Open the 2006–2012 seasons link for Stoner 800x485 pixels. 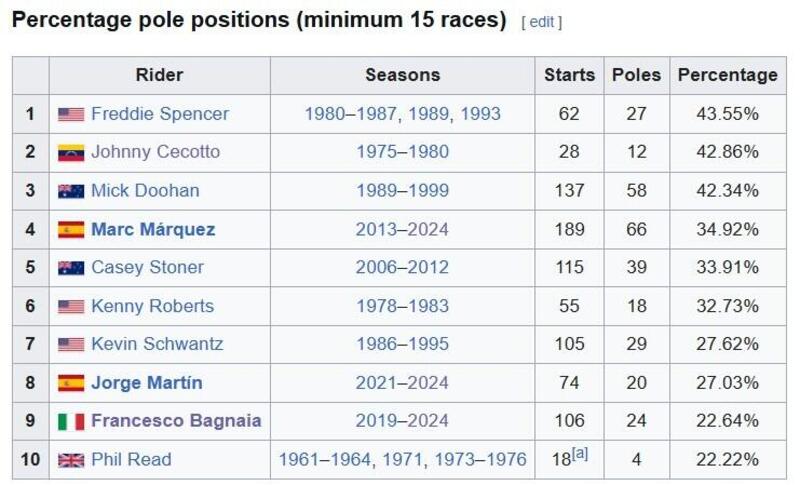click(402, 267)
